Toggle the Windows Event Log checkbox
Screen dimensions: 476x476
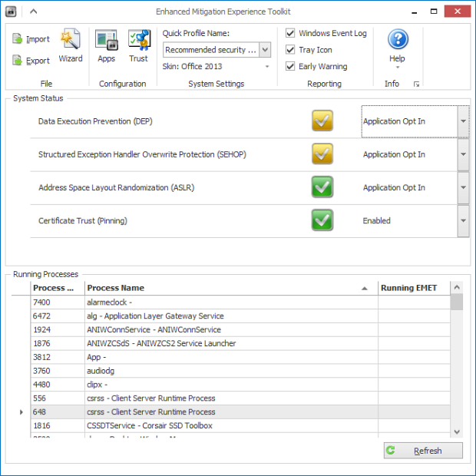tap(290, 33)
